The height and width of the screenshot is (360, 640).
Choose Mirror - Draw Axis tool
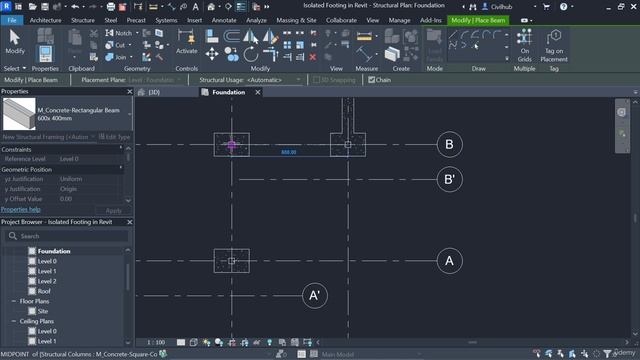coord(270,36)
